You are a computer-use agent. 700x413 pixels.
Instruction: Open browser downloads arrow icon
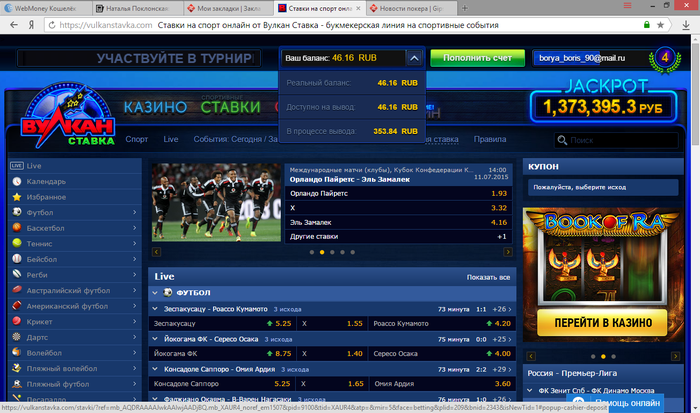(686, 25)
